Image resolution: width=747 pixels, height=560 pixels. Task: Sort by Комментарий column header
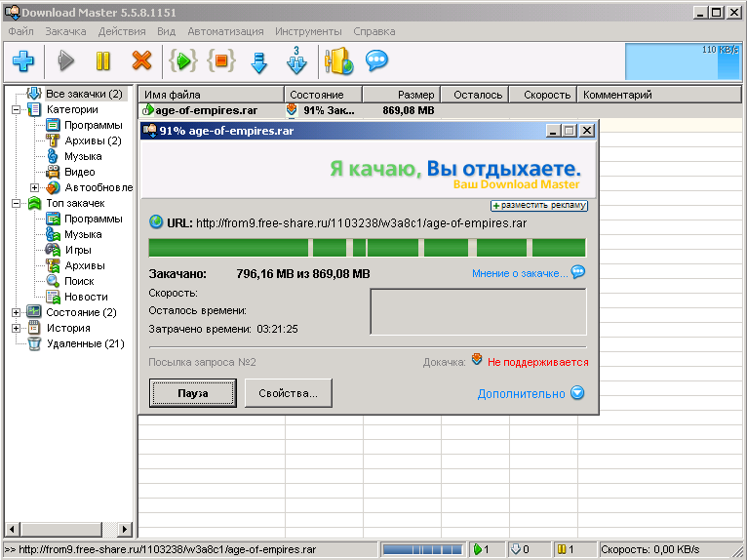(659, 95)
